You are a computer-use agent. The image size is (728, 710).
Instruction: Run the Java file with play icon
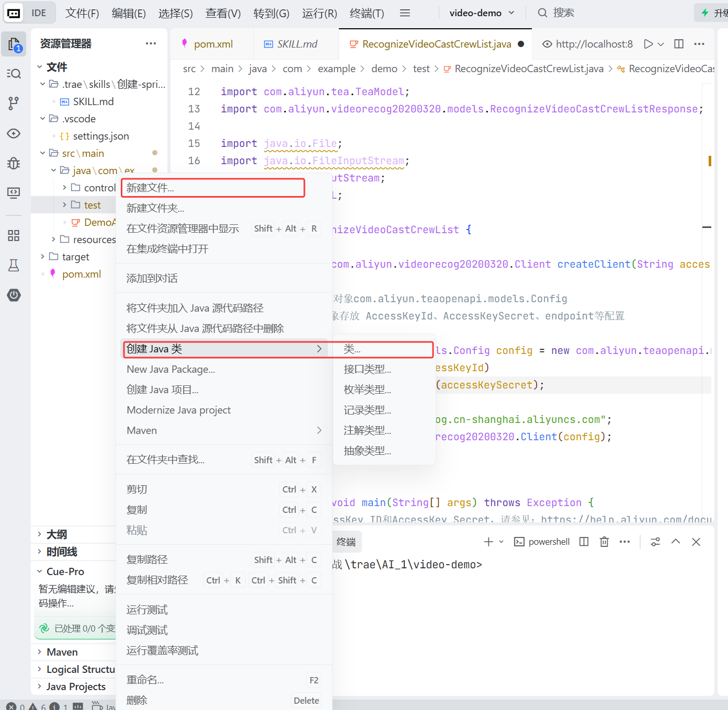pyautogui.click(x=649, y=44)
